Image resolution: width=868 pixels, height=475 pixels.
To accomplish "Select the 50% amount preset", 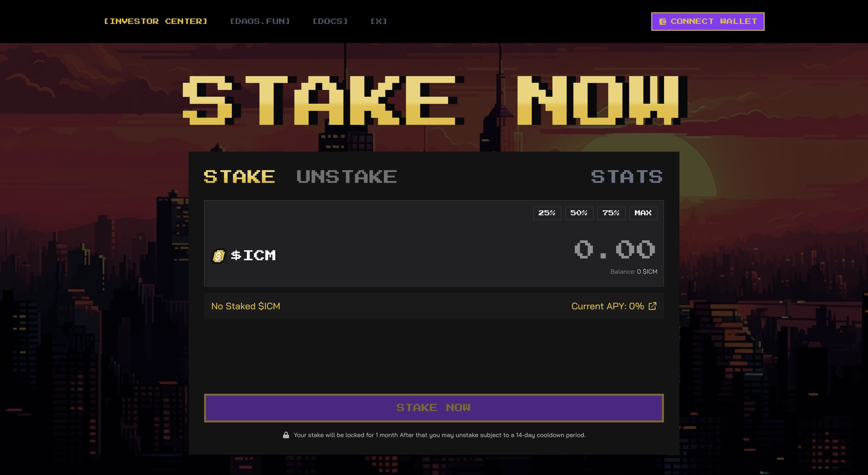I will (579, 213).
